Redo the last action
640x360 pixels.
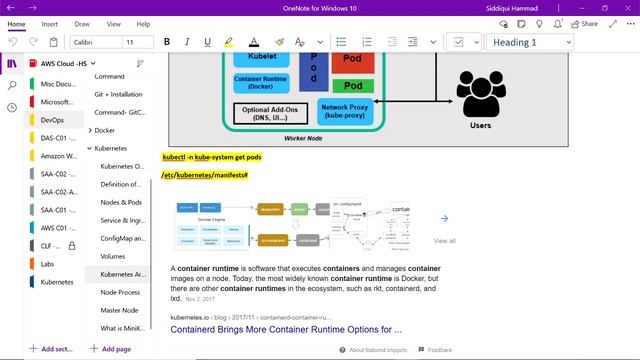33,42
